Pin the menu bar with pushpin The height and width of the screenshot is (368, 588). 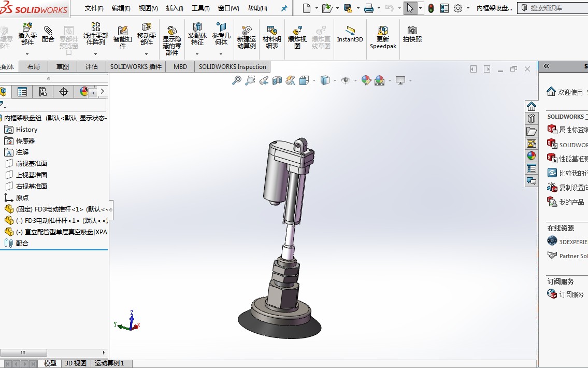pyautogui.click(x=284, y=8)
